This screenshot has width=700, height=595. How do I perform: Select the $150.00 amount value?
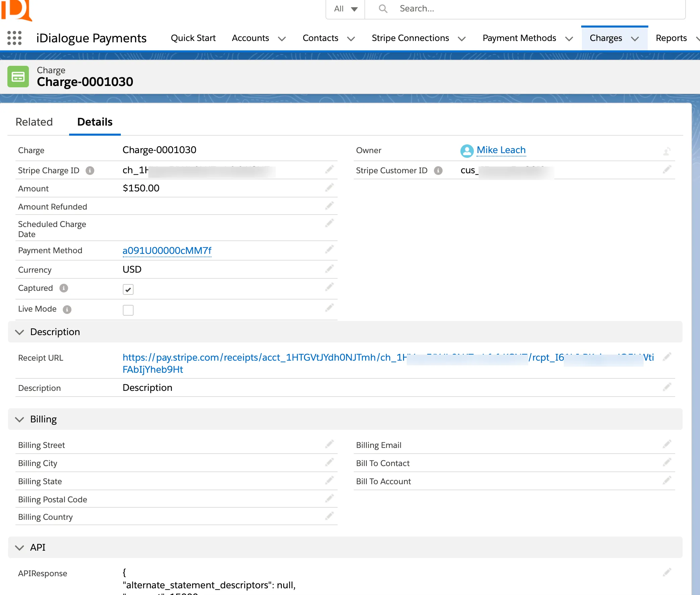click(141, 188)
